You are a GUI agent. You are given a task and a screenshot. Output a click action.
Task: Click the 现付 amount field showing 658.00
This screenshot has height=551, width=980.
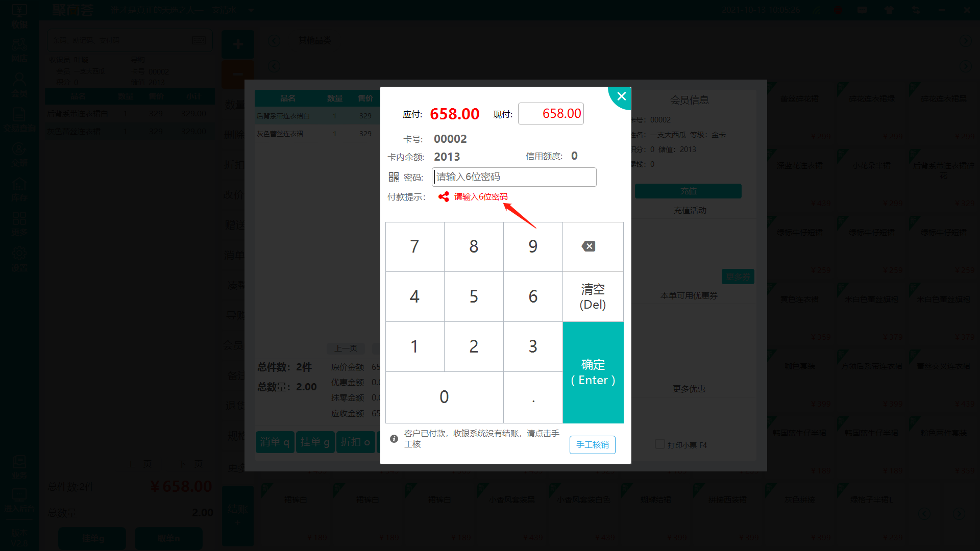point(551,113)
